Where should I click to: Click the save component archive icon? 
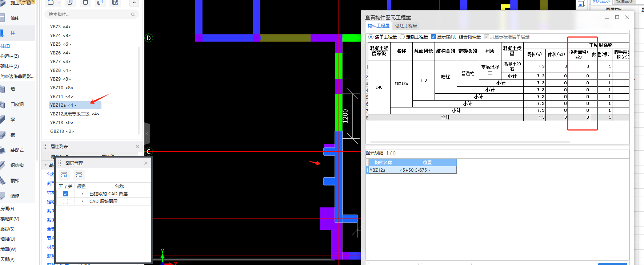coord(115,2)
